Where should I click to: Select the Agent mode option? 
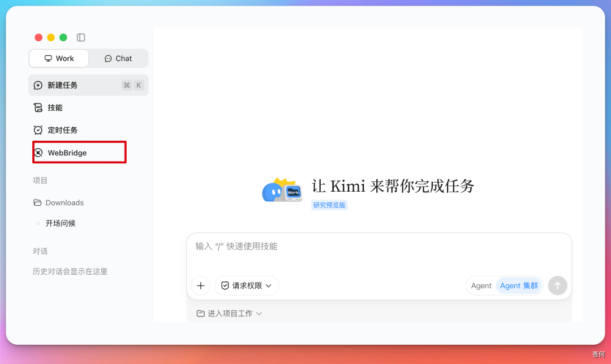click(481, 286)
